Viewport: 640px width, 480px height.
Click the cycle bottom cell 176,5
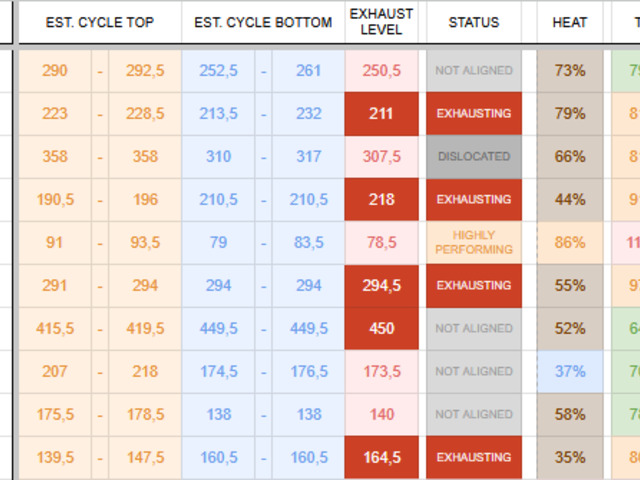tap(308, 371)
